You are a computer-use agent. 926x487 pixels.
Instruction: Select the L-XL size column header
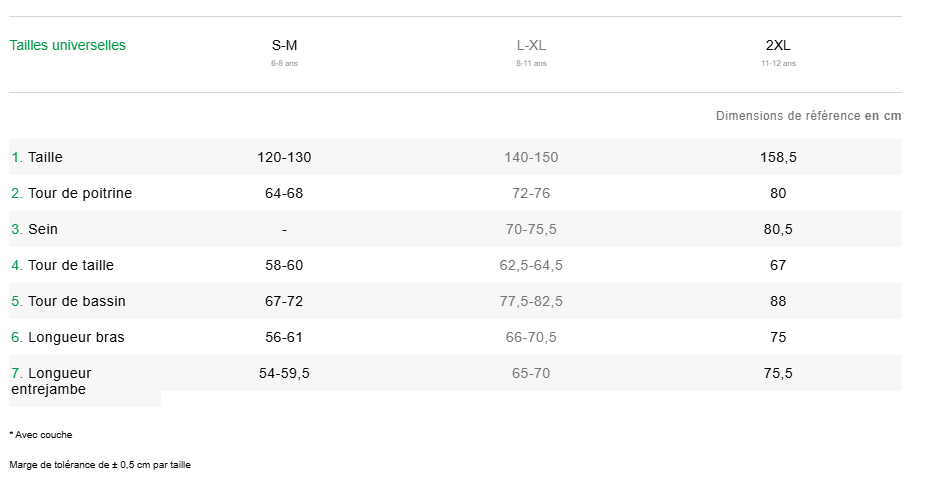click(531, 45)
